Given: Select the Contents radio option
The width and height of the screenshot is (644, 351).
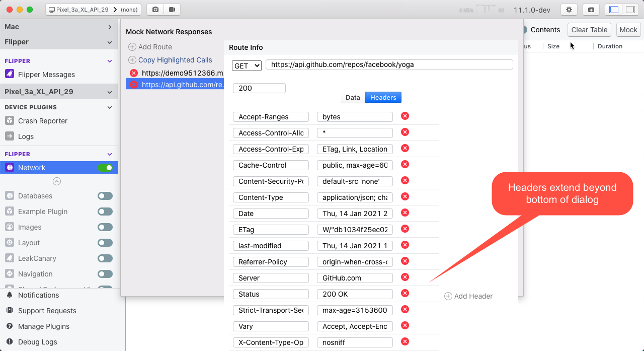Looking at the screenshot, I should [x=524, y=30].
